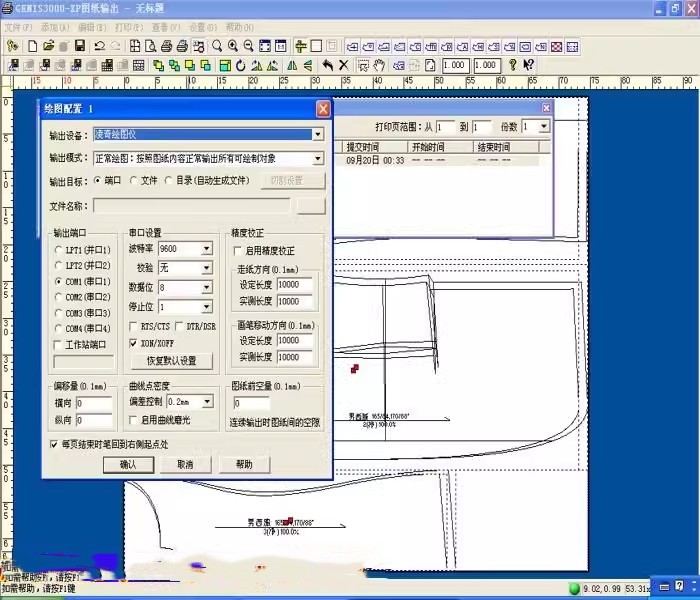Select the zoom magnifier tool
Viewport: 700px width, 600px height.
pyautogui.click(x=217, y=46)
